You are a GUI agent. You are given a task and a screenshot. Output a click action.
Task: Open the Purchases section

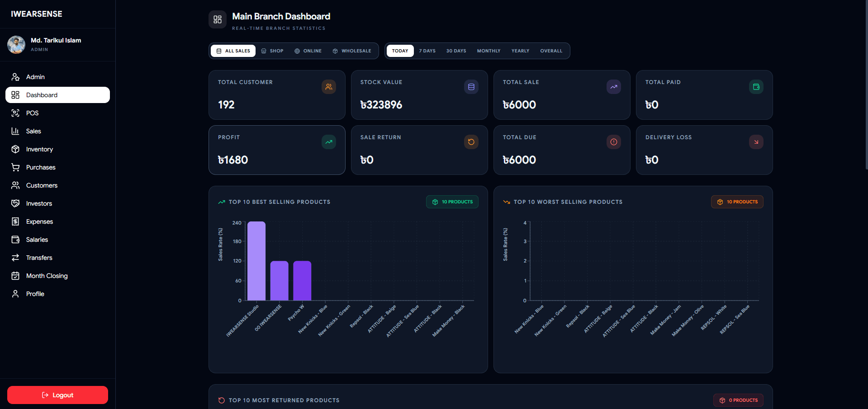[57, 167]
